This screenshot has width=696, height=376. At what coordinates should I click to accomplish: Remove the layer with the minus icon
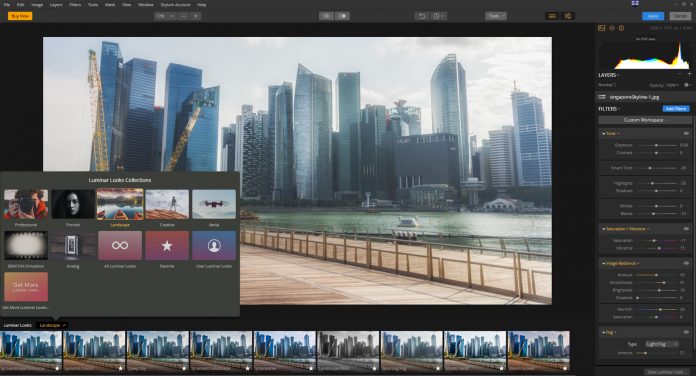click(x=680, y=74)
